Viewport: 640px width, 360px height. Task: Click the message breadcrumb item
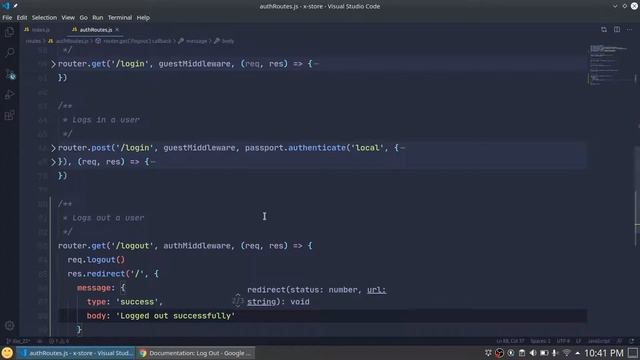tap(193, 41)
